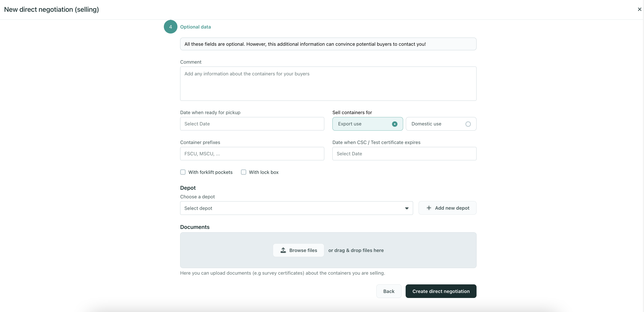Click the depot dropdown arrow icon
This screenshot has width=644, height=312.
[x=407, y=208]
